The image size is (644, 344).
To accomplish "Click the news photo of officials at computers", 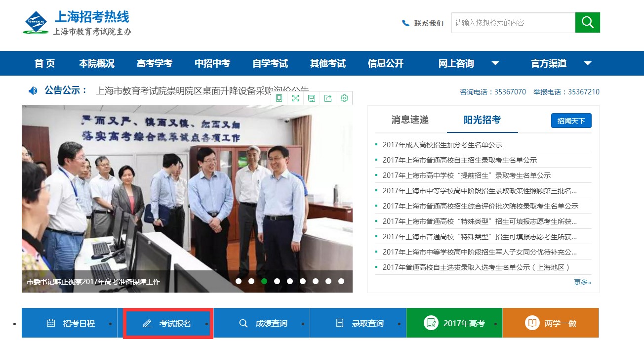I will [187, 199].
